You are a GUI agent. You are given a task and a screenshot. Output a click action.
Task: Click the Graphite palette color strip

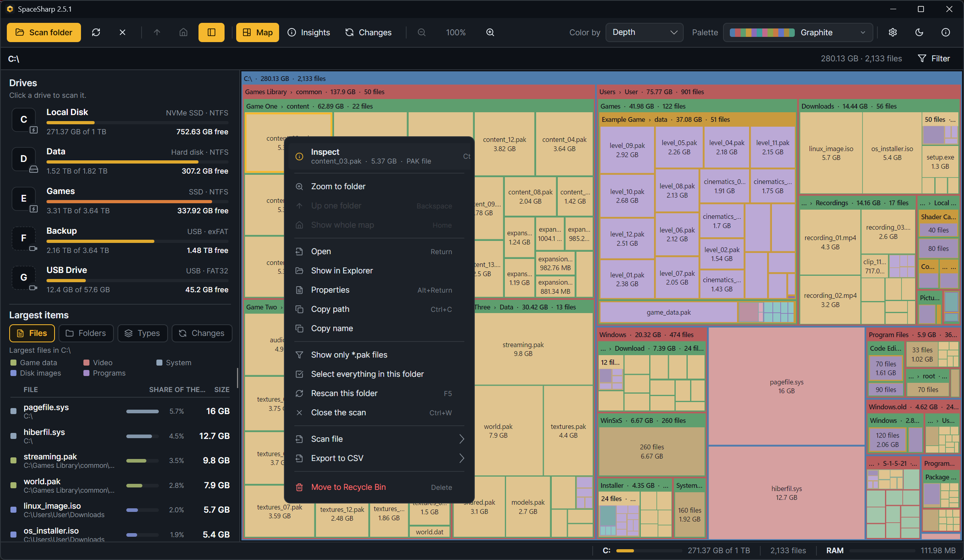pyautogui.click(x=762, y=32)
